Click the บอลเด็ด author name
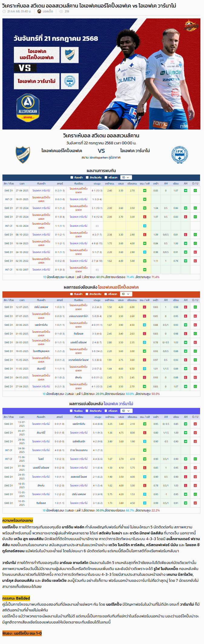The image size is (204, 644). pyautogui.click(x=48, y=11)
